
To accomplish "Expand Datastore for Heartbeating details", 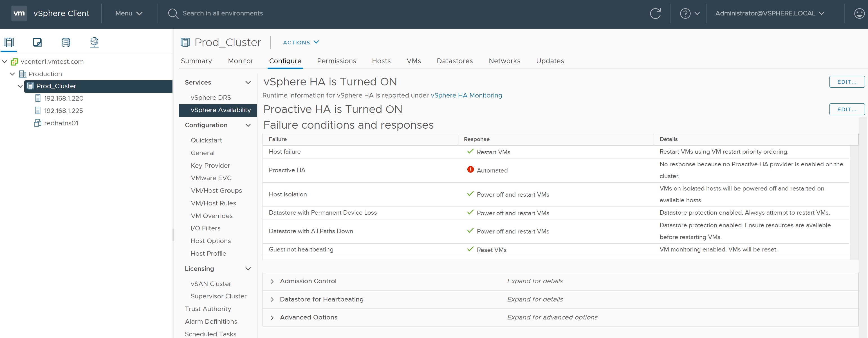I will coord(272,300).
